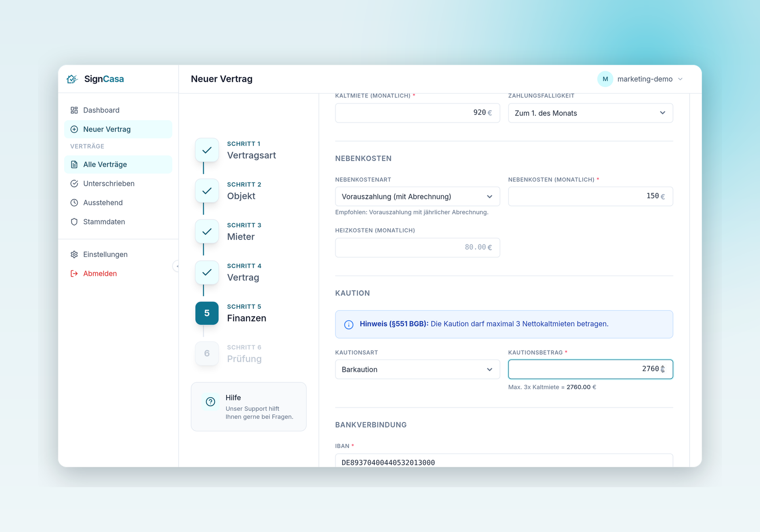
Task: Click the 'Max. 3x Kaltmiete = 2760.00 €' text
Action: click(552, 387)
